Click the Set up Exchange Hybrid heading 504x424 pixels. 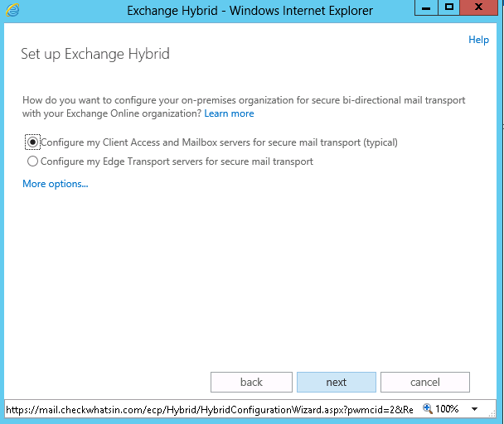(x=95, y=54)
